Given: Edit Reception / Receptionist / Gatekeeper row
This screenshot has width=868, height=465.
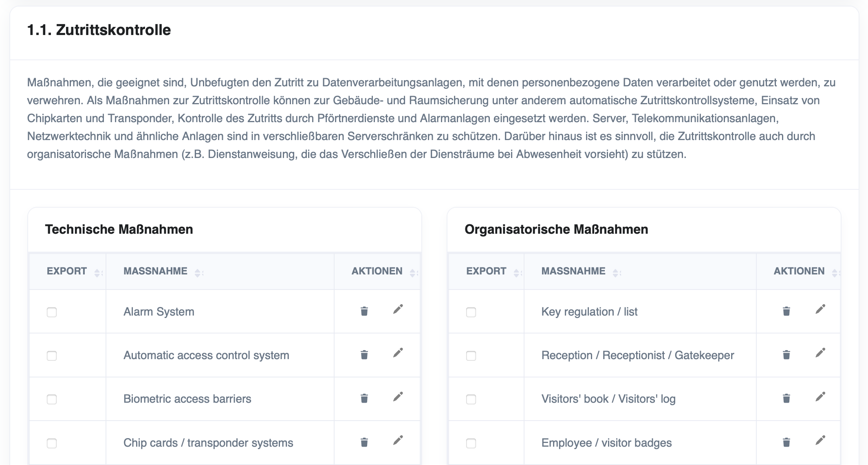Looking at the screenshot, I should point(820,353).
